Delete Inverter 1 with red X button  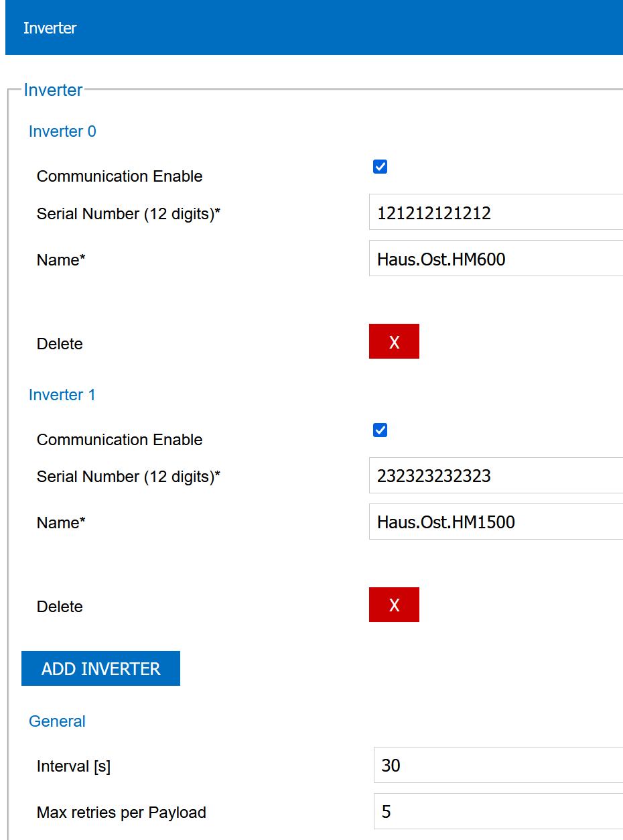coord(394,605)
